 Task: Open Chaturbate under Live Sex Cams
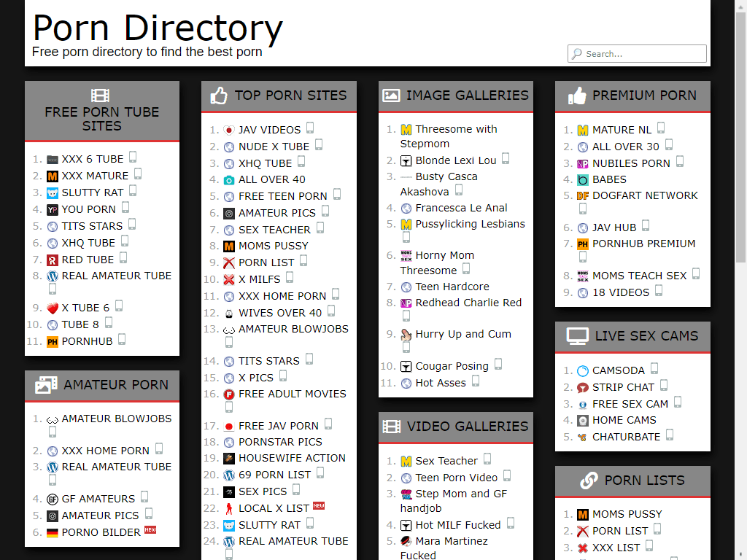(625, 436)
